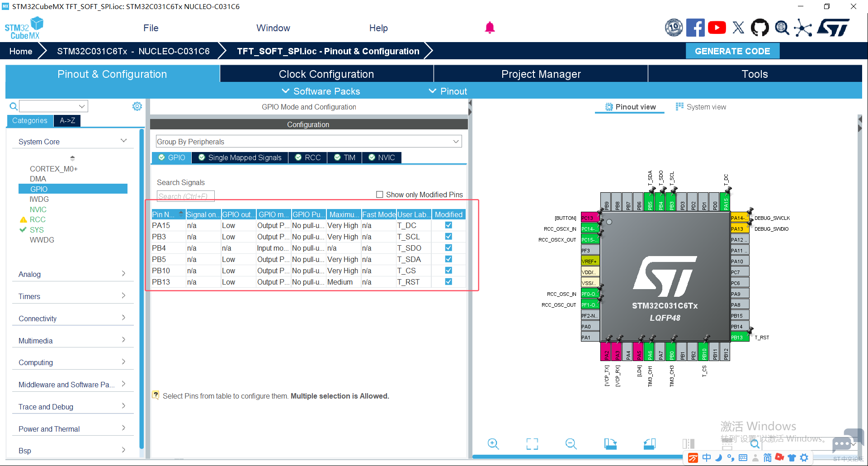Click the category search magnifier icon
This screenshot has width=868, height=466.
(x=14, y=106)
